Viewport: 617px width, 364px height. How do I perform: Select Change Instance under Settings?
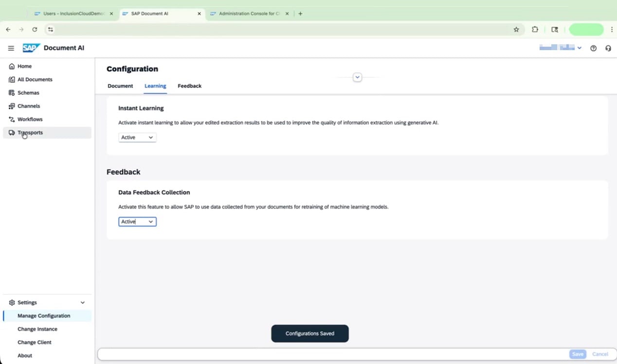47,329
